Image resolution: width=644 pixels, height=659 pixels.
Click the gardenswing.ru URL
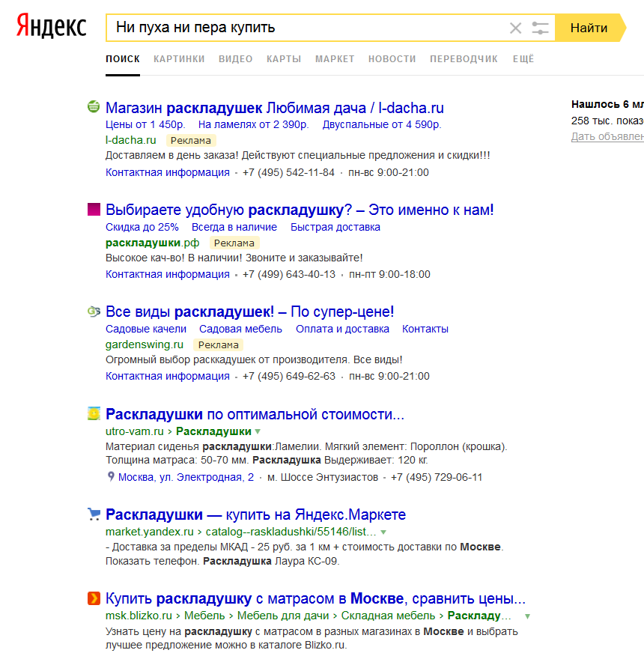(x=145, y=344)
